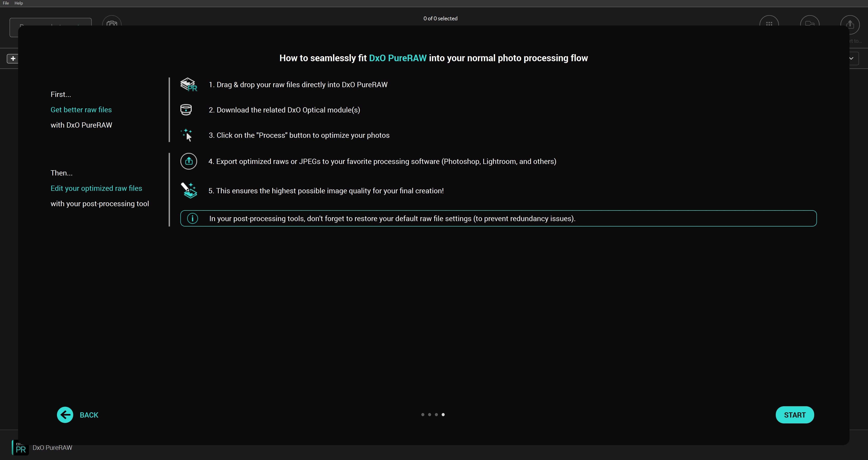Go to the third onboarding page dot
Viewport: 868px width, 460px height.
click(x=436, y=415)
